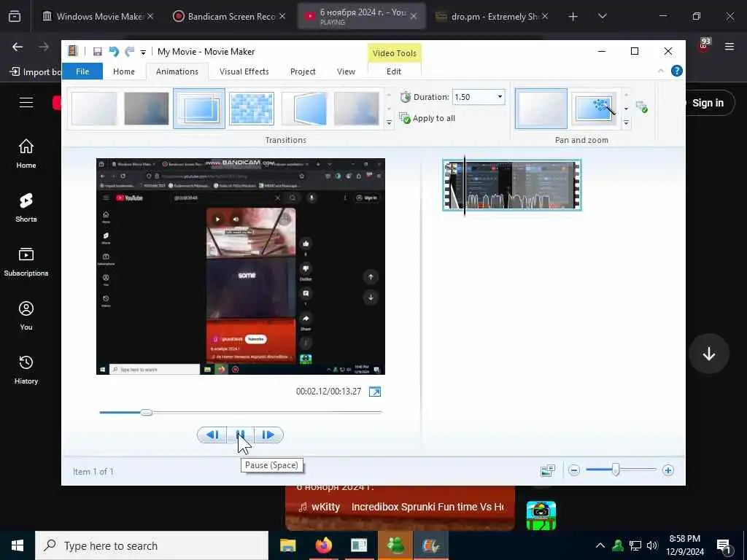Click the black playhead marker on the timeline
747x560 pixels.
point(465,186)
